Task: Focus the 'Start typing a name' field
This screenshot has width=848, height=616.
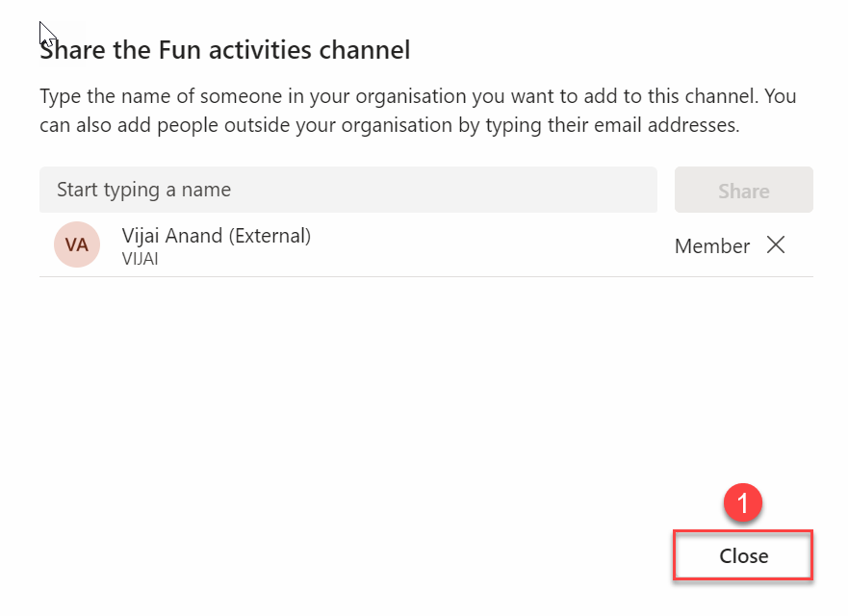Action: pyautogui.click(x=347, y=190)
